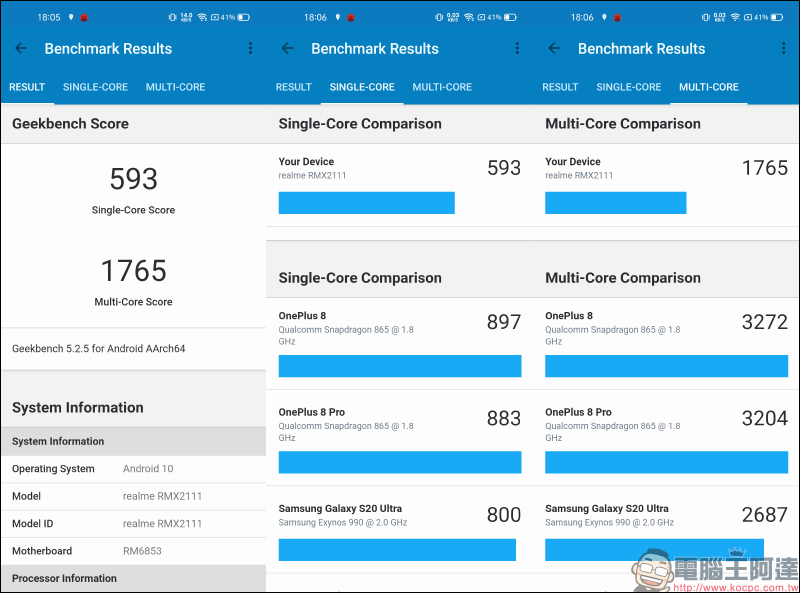Tap OnePlus 8 single-core score bar

400,366
